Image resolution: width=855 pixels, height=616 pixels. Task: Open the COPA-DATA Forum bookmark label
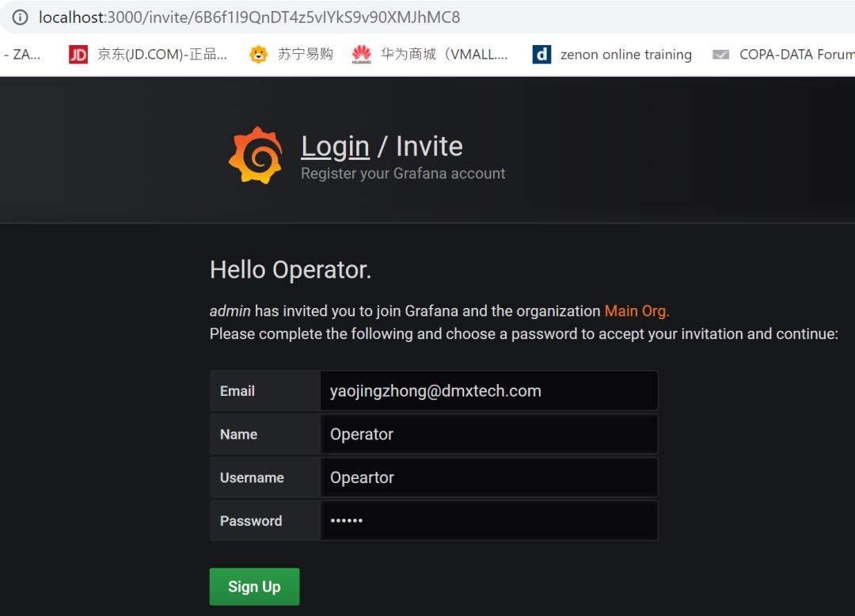796,55
